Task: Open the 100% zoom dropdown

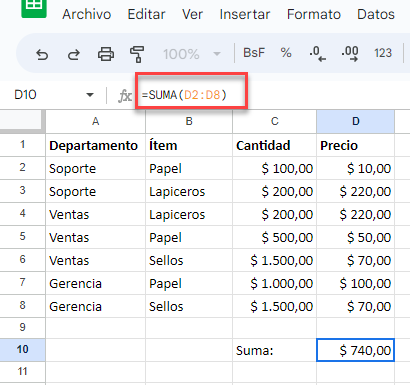Action: 192,54
